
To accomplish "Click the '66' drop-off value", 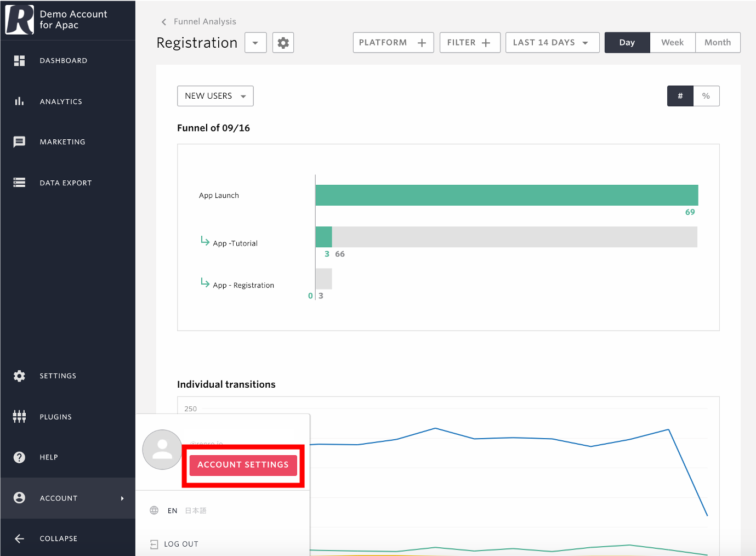I will pyautogui.click(x=340, y=254).
